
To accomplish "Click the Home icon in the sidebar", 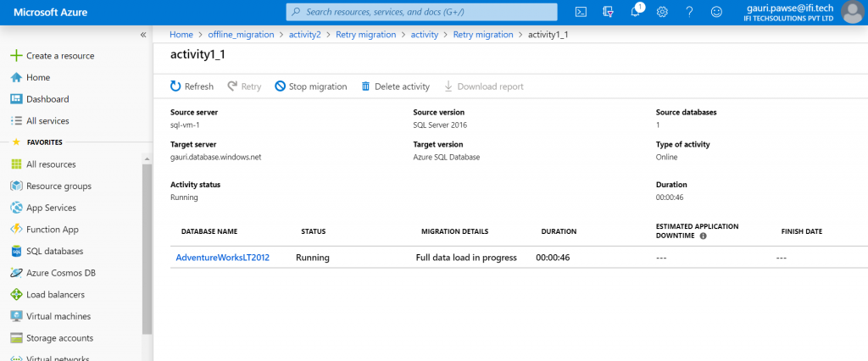I will [x=16, y=77].
